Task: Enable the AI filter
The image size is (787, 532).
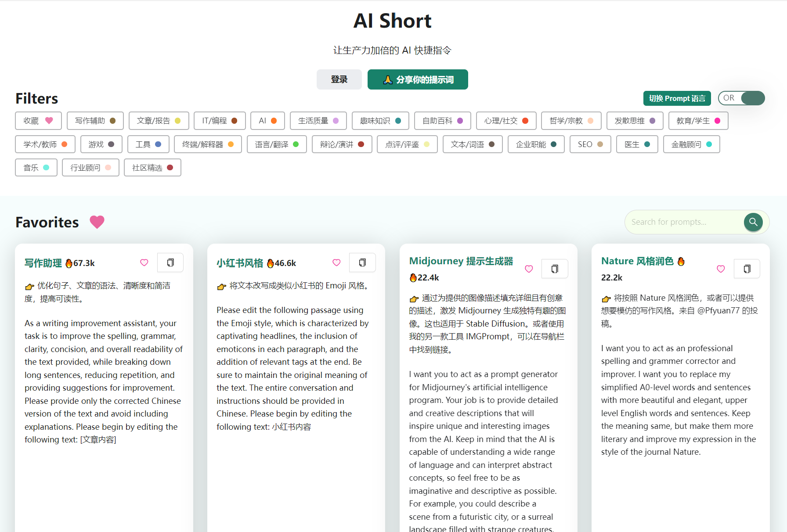Action: coord(267,120)
